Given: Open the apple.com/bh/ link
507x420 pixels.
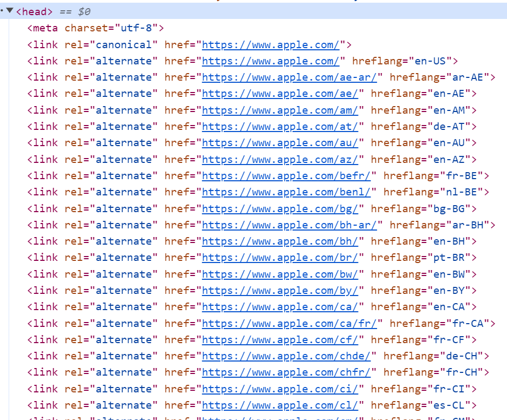Looking at the screenshot, I should click(280, 241).
